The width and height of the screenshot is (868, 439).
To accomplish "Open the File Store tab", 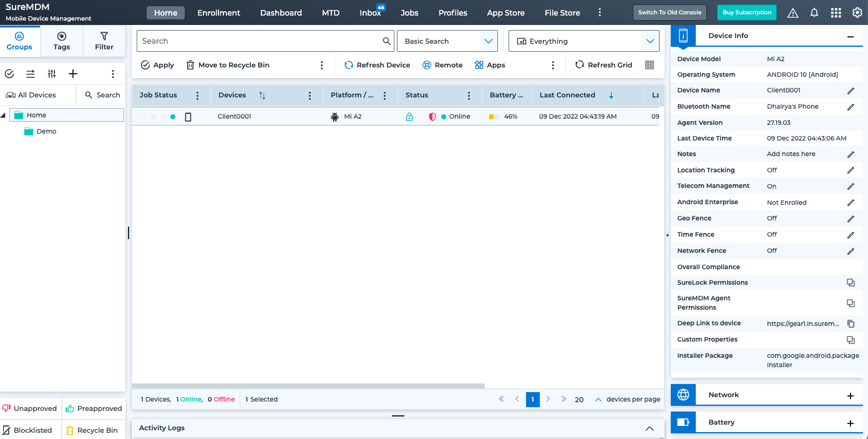I will [x=562, y=12].
